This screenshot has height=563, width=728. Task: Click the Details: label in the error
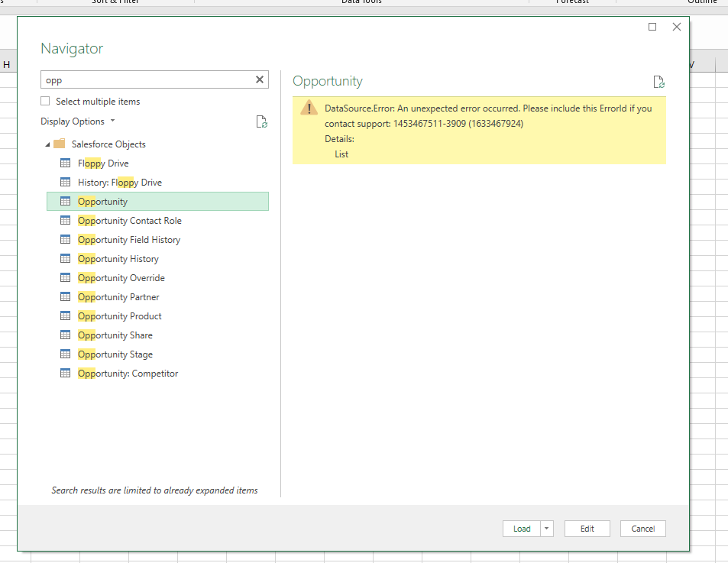[339, 139]
